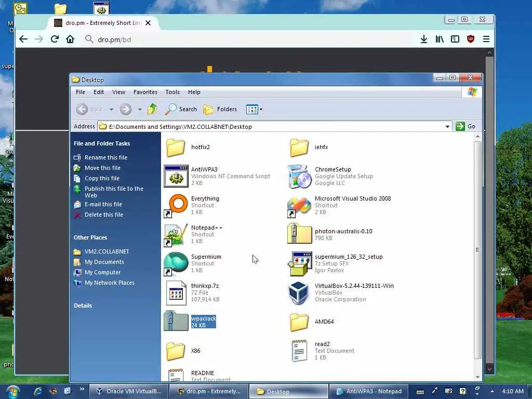Go to browser home page
Viewport: 532px width, 399px height.
(x=70, y=39)
